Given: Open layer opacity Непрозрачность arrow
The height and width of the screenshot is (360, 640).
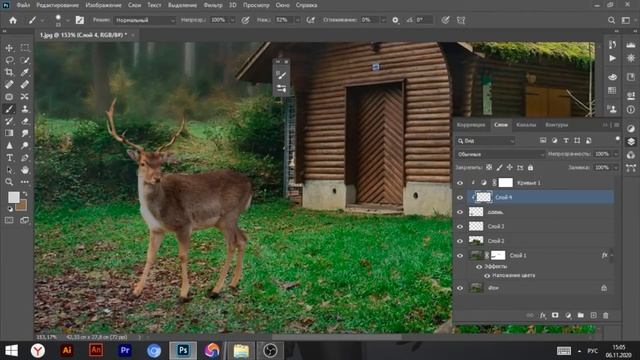Looking at the screenshot, I should point(616,154).
